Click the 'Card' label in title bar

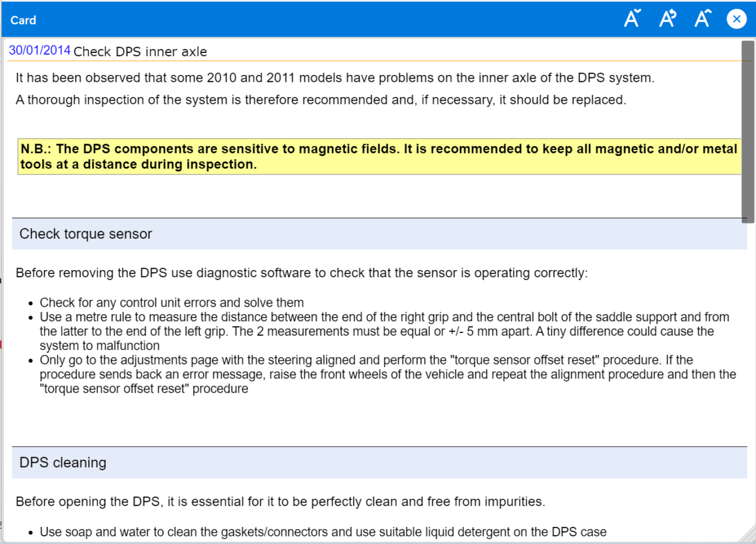point(23,20)
